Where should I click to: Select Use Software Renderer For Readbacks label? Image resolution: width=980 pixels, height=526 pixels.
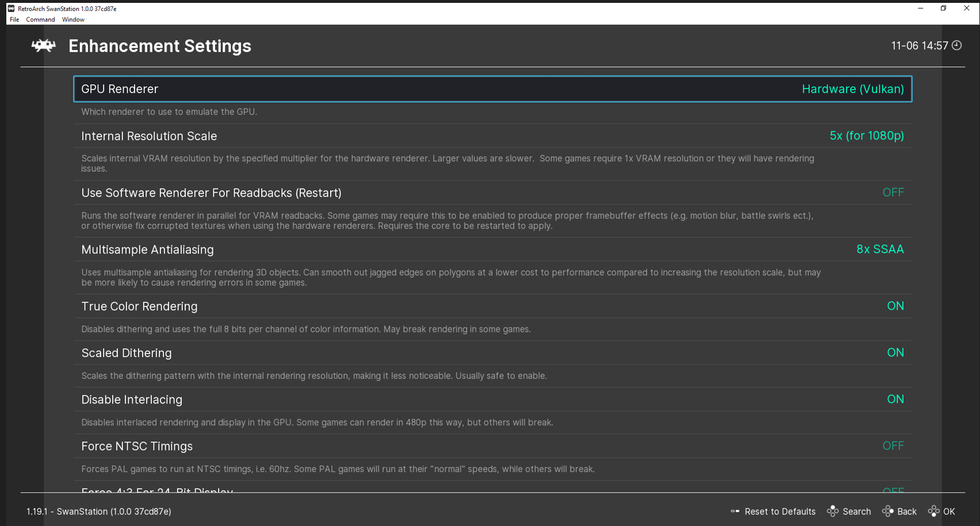[x=211, y=193]
